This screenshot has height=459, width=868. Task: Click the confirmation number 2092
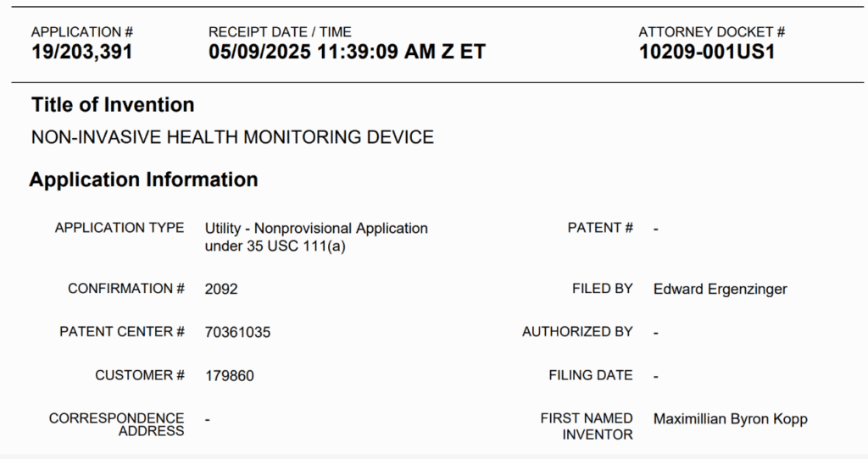[221, 289]
